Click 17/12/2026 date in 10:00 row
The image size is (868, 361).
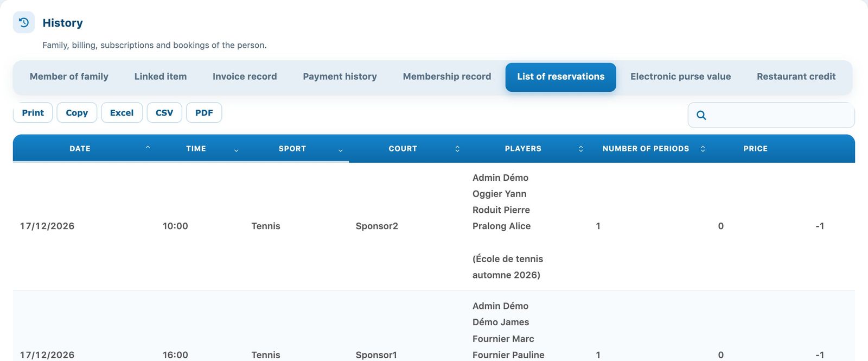[47, 226]
